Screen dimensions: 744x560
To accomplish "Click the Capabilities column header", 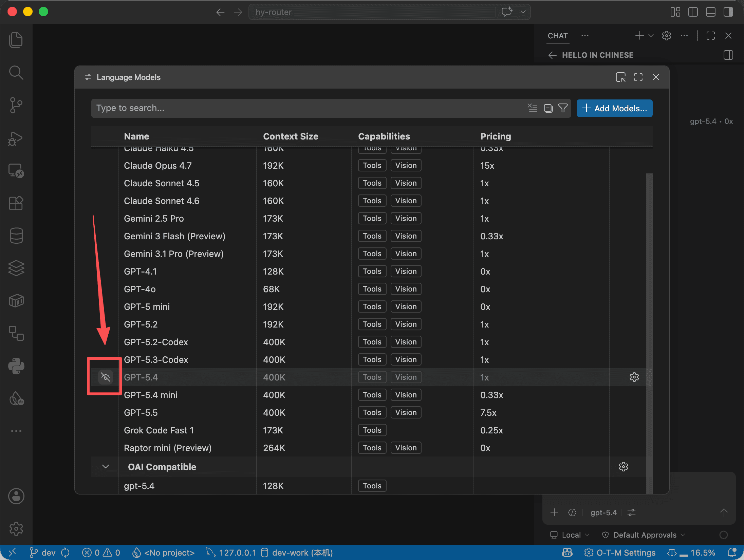I will click(x=384, y=136).
